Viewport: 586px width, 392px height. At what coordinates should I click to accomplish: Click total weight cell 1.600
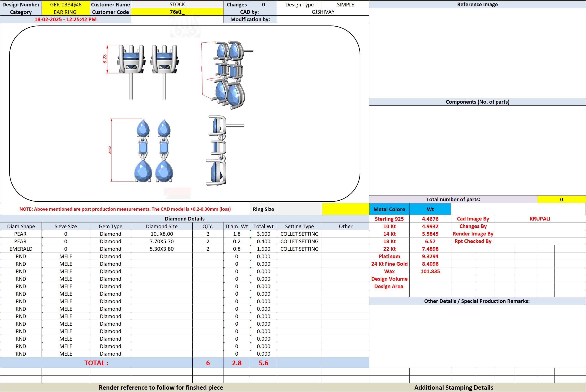264,249
